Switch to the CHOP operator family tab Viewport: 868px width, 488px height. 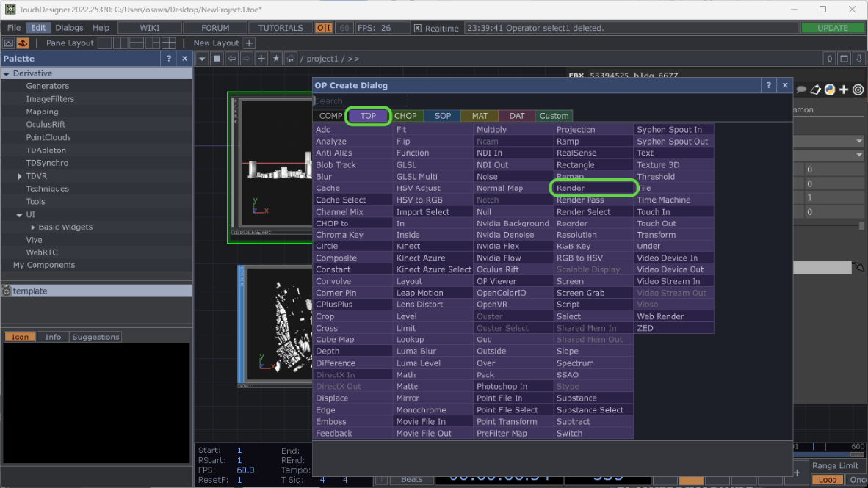click(405, 116)
